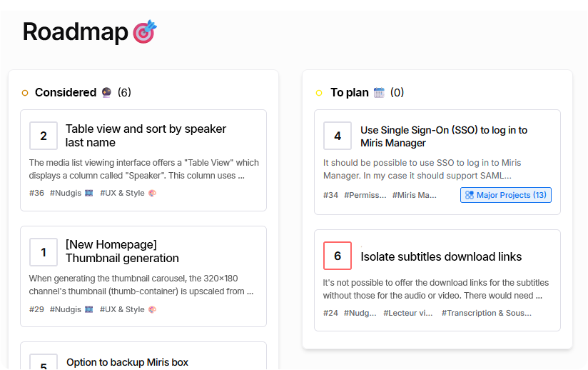
Task: Open the Major Projects (13) badge
Action: (506, 195)
